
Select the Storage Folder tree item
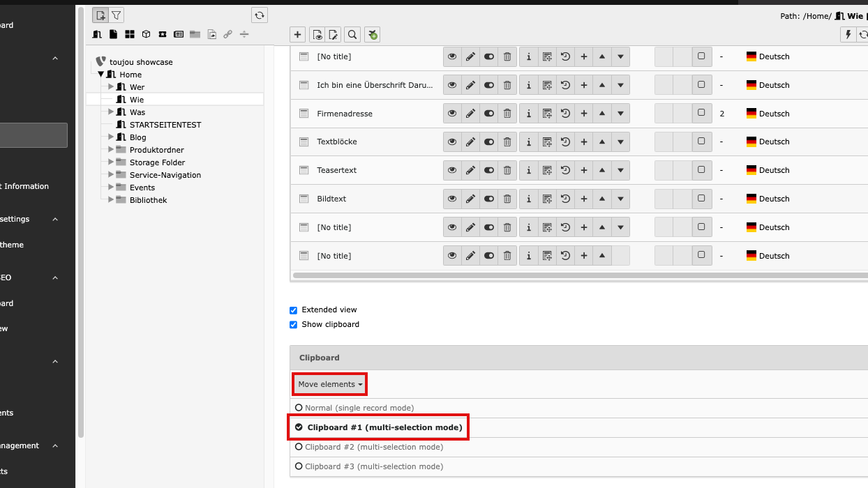pos(157,162)
